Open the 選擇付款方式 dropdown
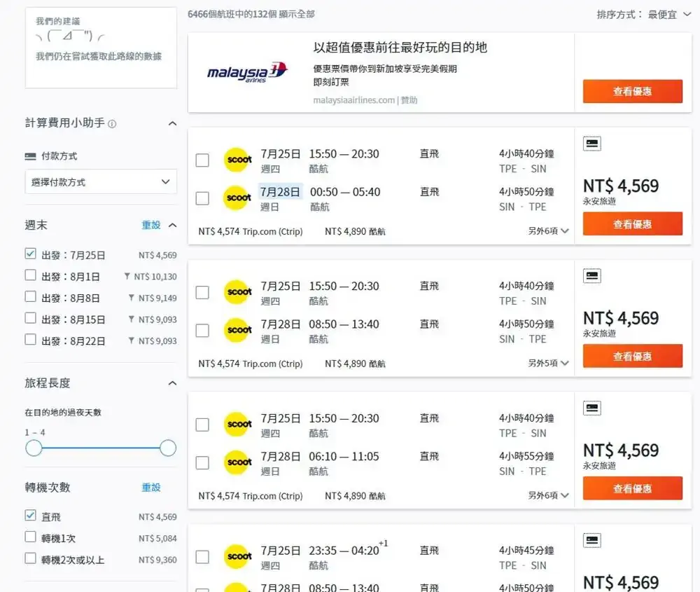 click(101, 182)
